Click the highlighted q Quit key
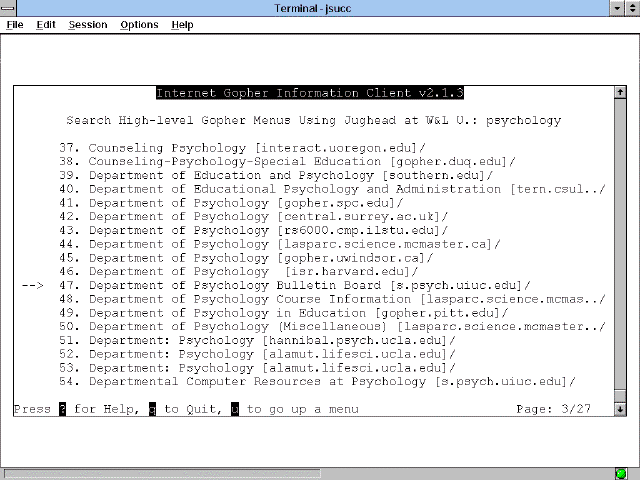This screenshot has height=480, width=640. click(152, 409)
